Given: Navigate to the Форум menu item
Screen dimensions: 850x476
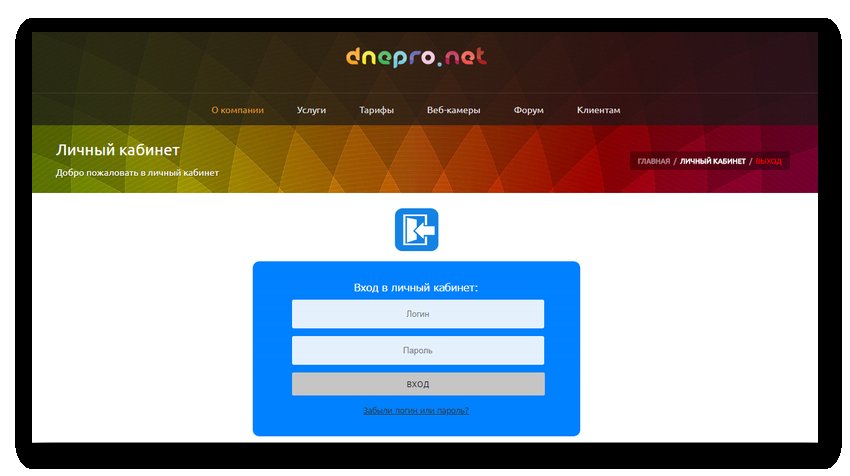Looking at the screenshot, I should [528, 110].
